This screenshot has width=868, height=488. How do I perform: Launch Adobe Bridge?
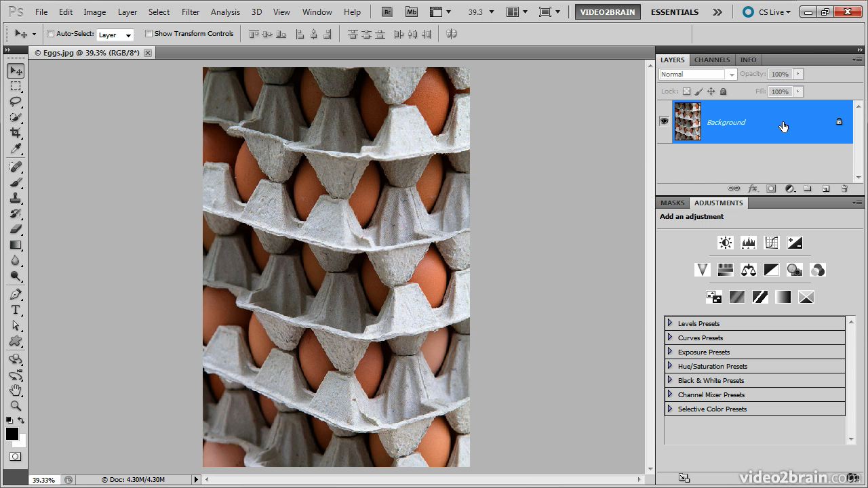click(x=387, y=12)
